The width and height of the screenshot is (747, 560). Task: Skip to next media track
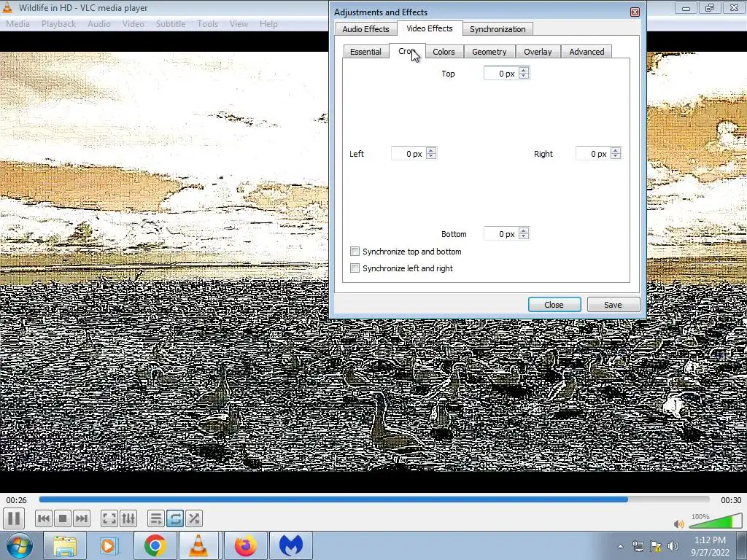[82, 518]
